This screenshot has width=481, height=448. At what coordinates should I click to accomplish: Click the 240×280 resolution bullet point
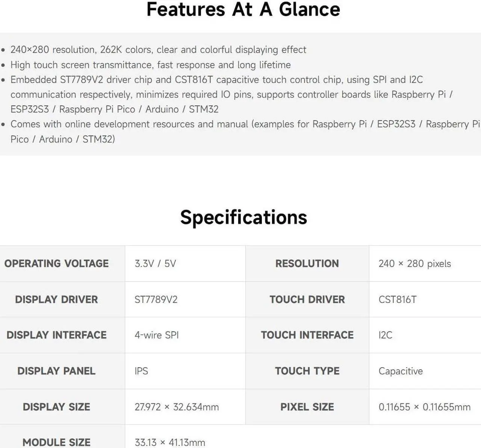pos(158,50)
